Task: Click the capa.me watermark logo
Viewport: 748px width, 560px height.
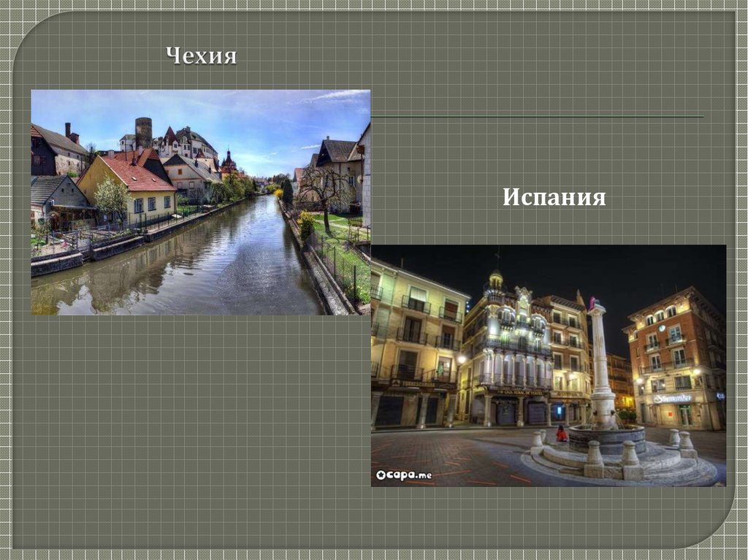Action: (x=404, y=475)
